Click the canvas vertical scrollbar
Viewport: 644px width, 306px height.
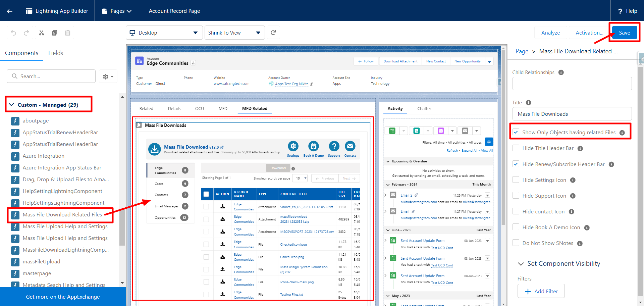point(503,138)
